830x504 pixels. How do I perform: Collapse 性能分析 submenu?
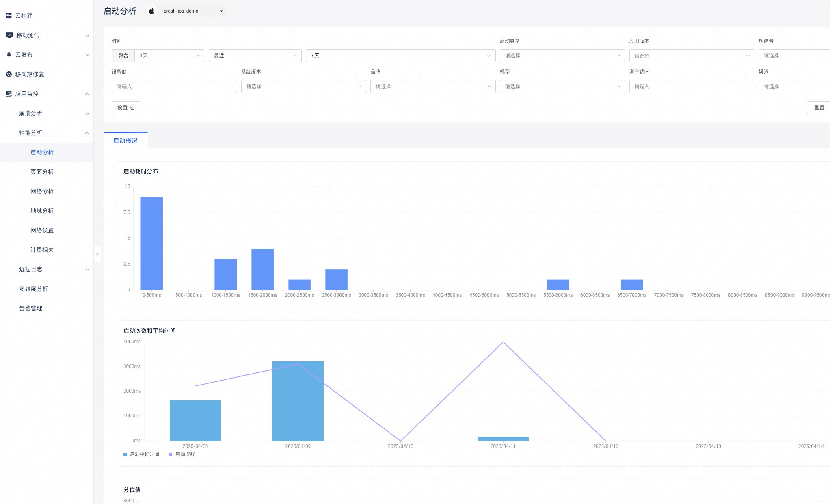[87, 133]
